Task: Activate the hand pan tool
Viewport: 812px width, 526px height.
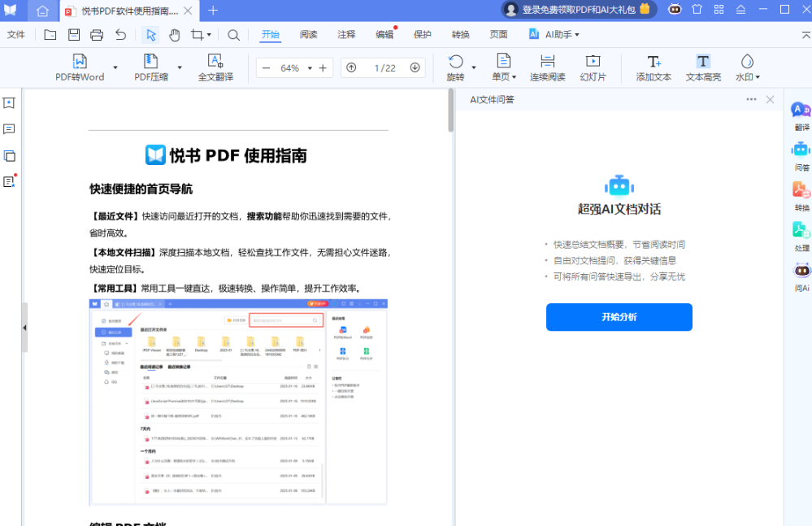Action: (175, 35)
